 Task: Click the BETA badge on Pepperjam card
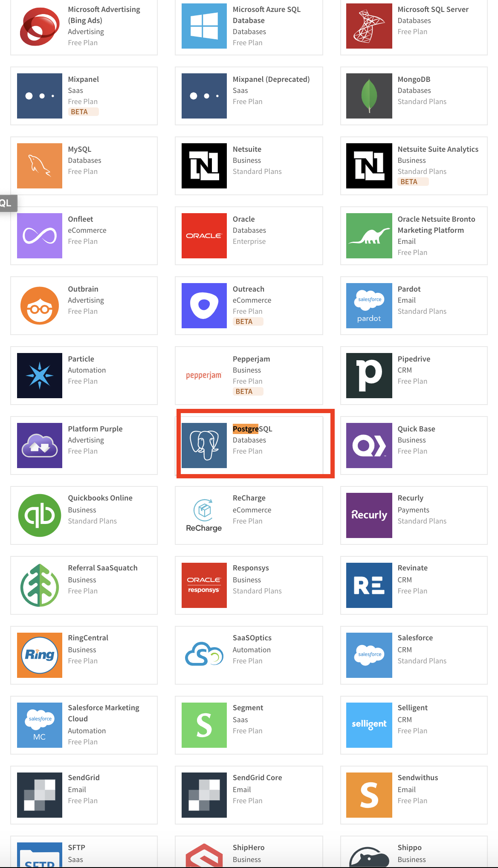(x=248, y=391)
